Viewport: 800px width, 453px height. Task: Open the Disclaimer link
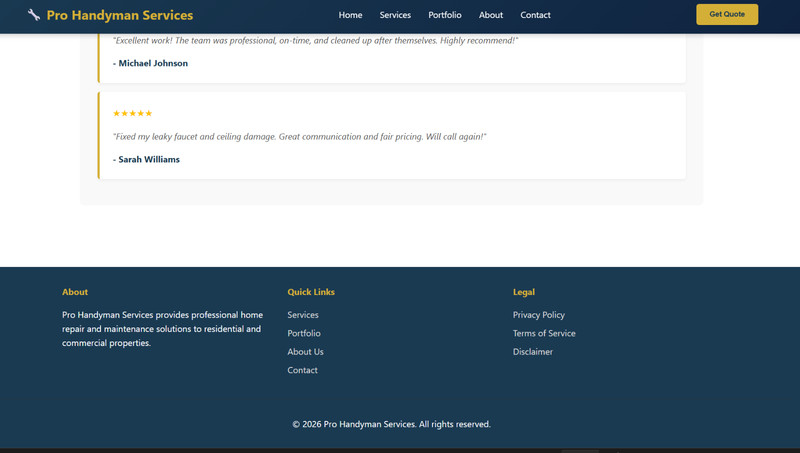(533, 351)
